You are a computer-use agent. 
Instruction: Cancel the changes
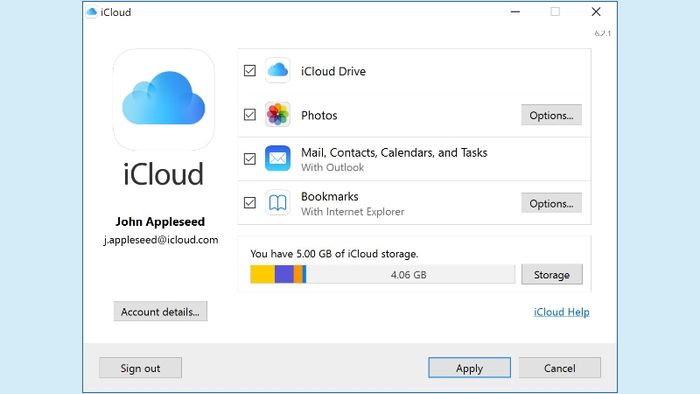(x=559, y=368)
